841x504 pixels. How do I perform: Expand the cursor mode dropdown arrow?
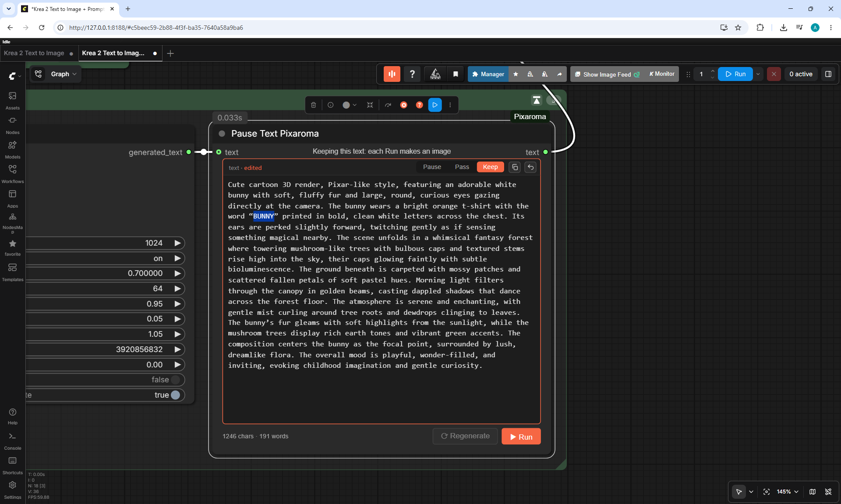pyautogui.click(x=751, y=492)
